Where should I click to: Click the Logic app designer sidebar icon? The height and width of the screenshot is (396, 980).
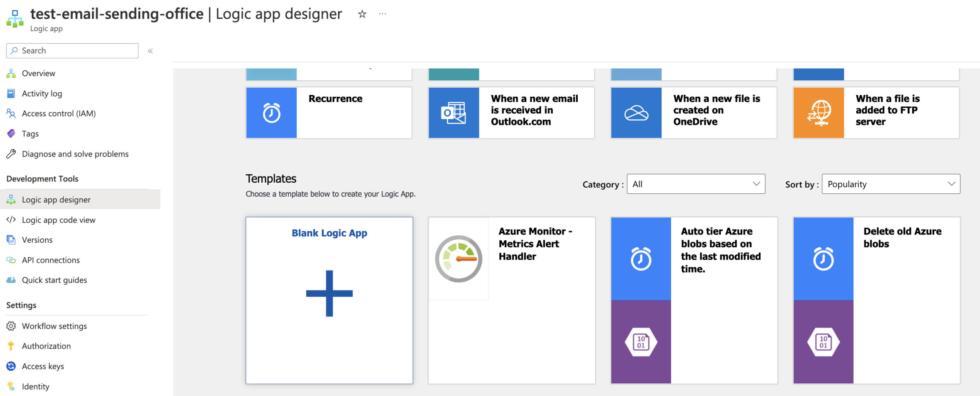pyautogui.click(x=11, y=199)
